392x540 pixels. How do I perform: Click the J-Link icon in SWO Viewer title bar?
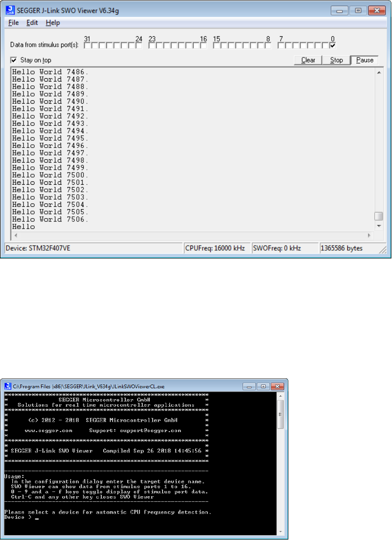click(11, 10)
